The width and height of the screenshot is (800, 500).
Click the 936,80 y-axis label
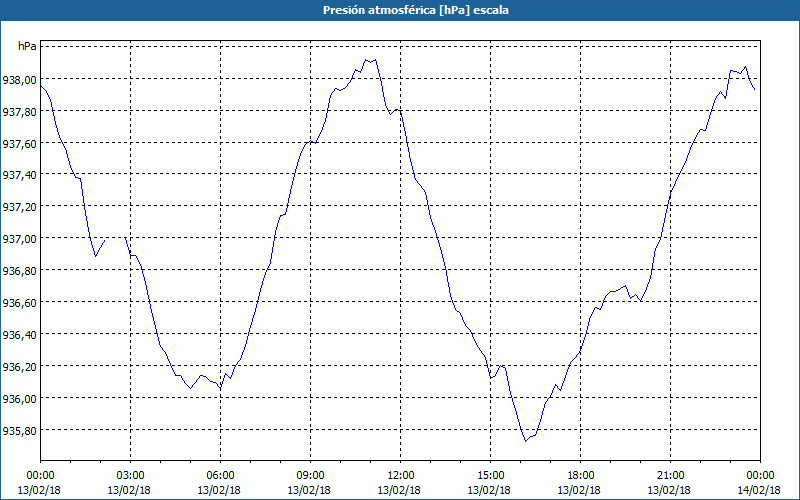point(19,270)
